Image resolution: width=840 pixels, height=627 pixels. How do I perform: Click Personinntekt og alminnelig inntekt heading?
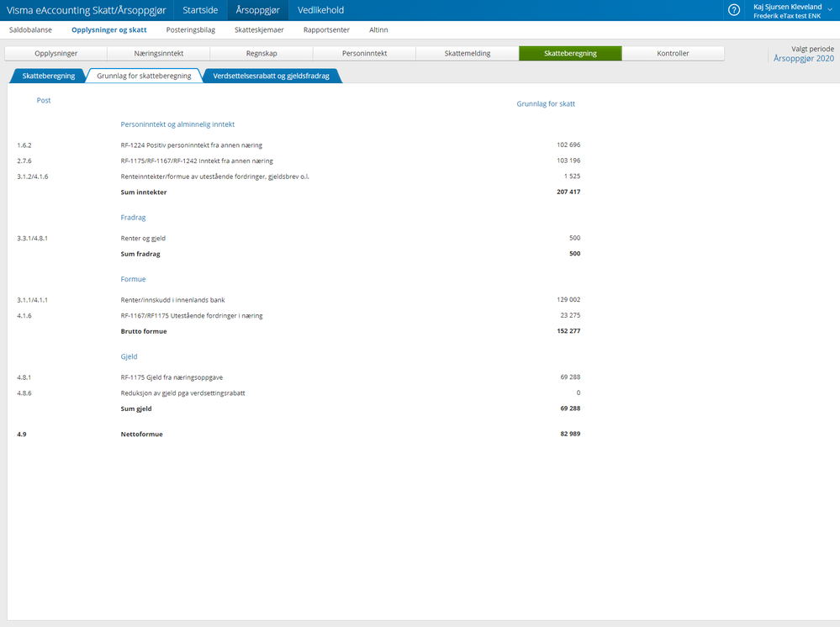(177, 124)
